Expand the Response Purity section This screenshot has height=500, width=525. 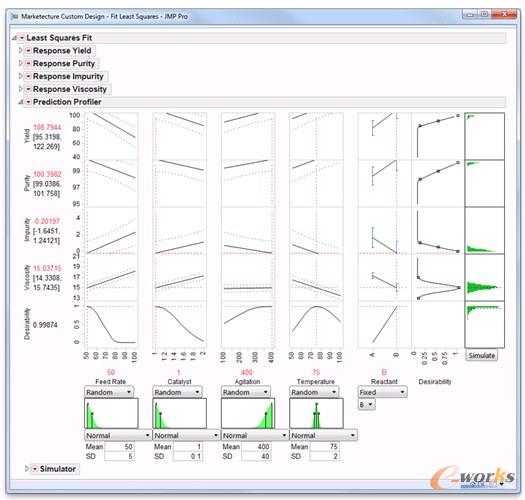(21, 63)
